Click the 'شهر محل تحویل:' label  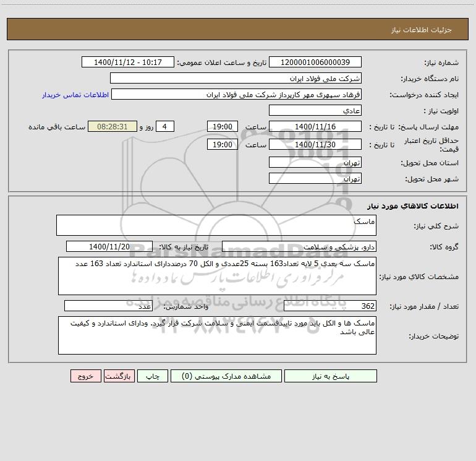432,179
